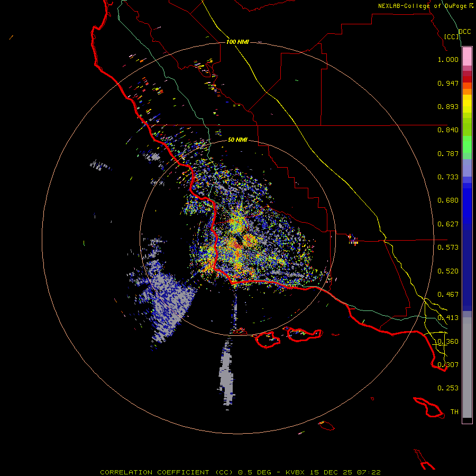Image resolution: width=476 pixels, height=476 pixels.
Task: Click the 0.947 value on the color scale
Action: coord(448,83)
